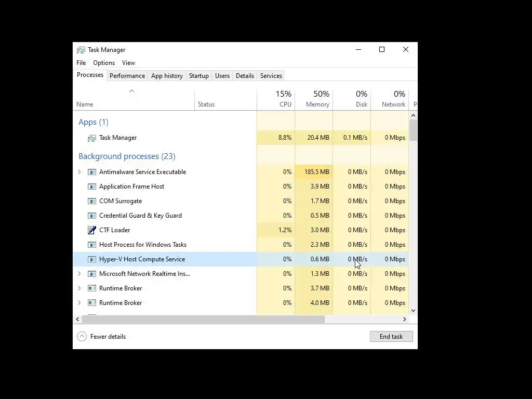Click the Task Manager app row icon
This screenshot has width=532, height=399.
pyautogui.click(x=91, y=138)
